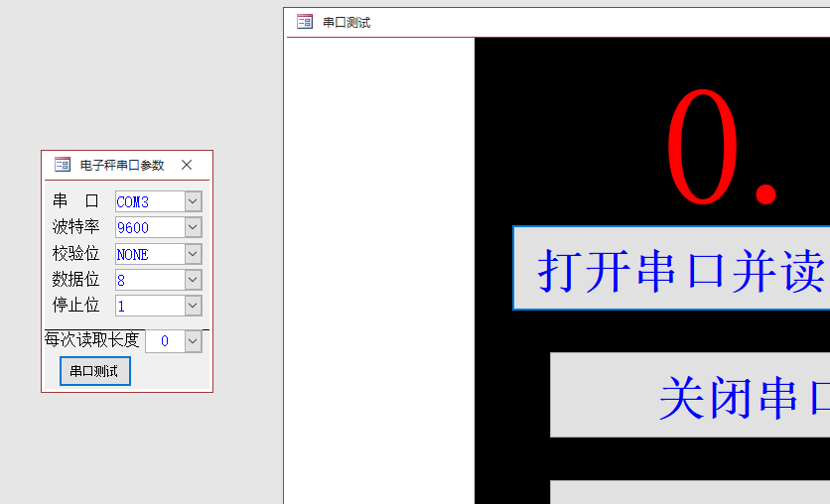The height and width of the screenshot is (504, 830).
Task: Click the 9600 baud rate field
Action: [150, 227]
